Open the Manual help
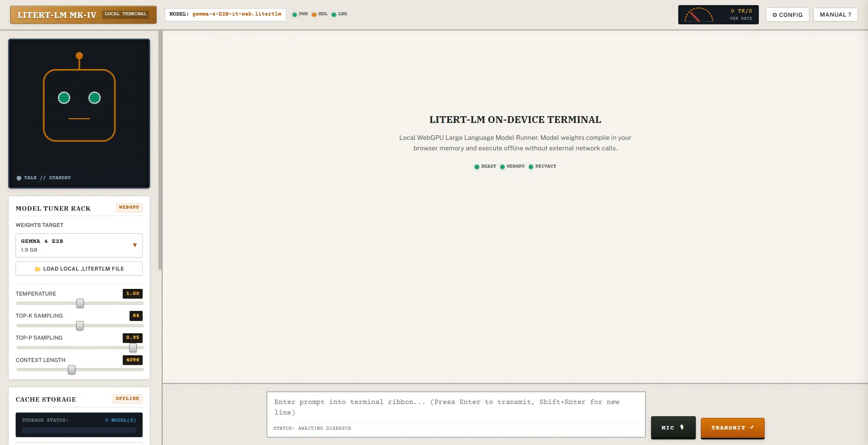 coord(835,15)
